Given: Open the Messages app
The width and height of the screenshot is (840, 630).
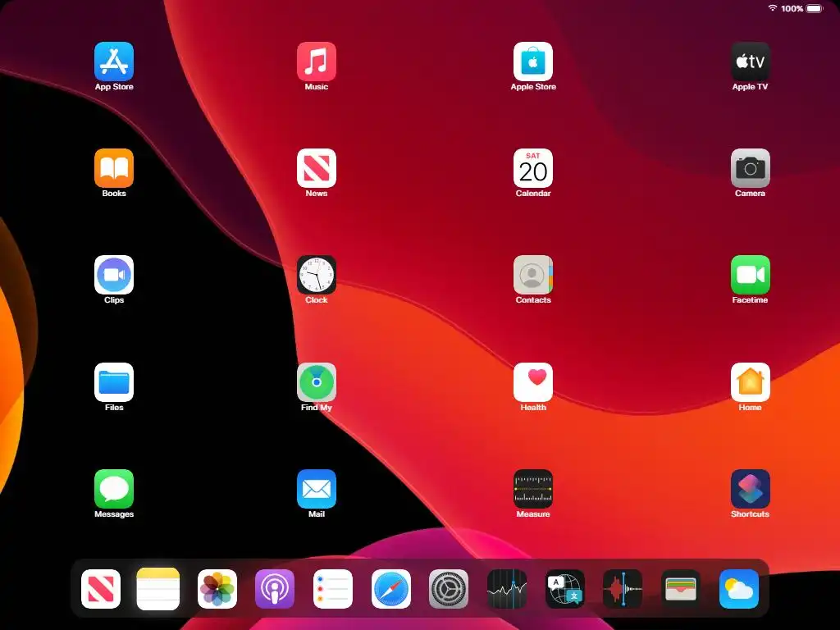Looking at the screenshot, I should (114, 489).
